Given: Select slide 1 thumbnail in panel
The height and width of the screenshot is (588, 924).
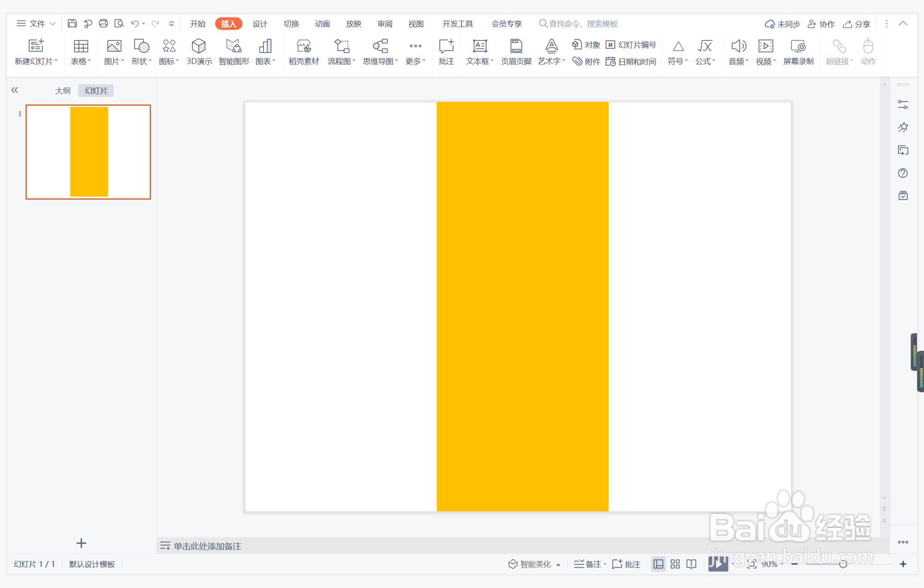Looking at the screenshot, I should [89, 152].
